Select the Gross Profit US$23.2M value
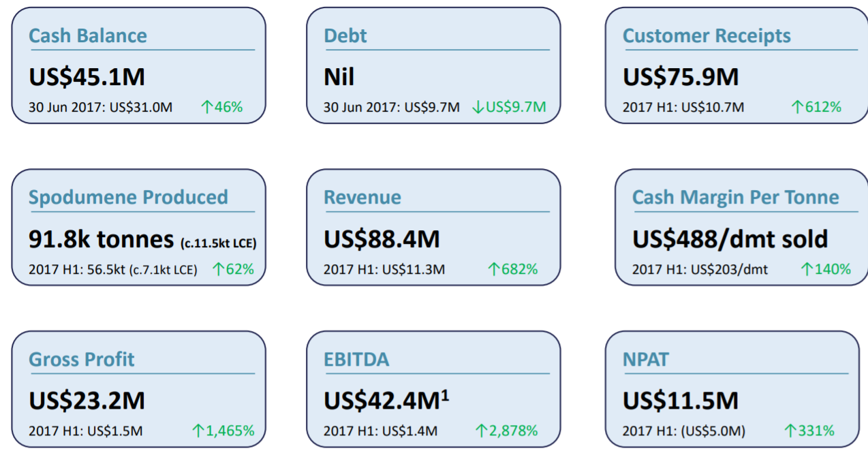The width and height of the screenshot is (868, 451). pos(87,401)
